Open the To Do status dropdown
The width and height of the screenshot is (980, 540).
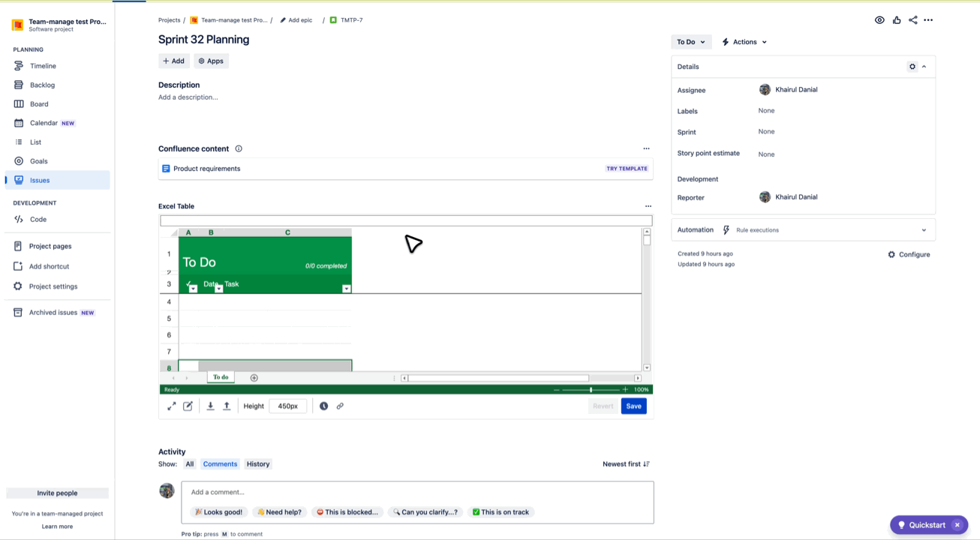point(690,42)
